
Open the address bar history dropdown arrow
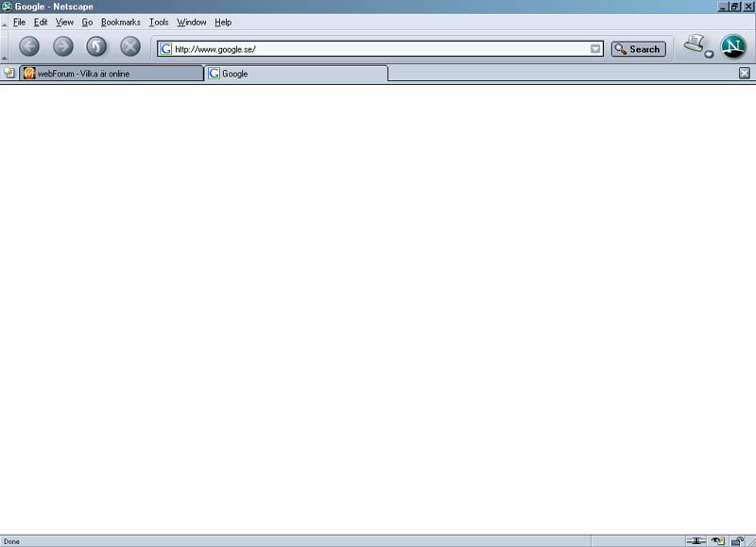point(595,49)
